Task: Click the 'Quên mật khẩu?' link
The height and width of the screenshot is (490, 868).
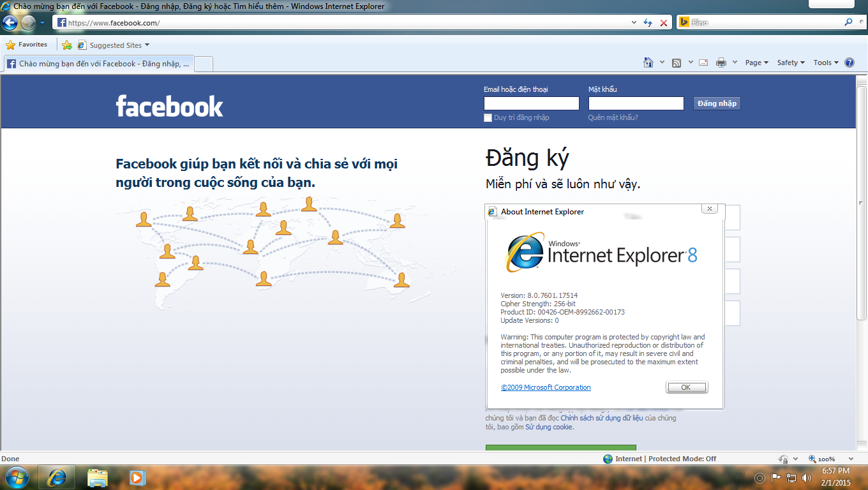Action: 613,117
